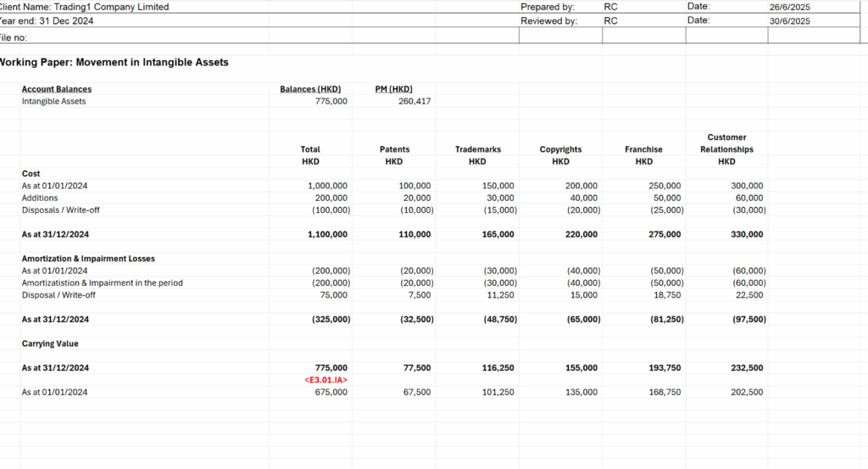Select the Working Paper title cell
Screen dimensions: 868x469
pos(114,63)
